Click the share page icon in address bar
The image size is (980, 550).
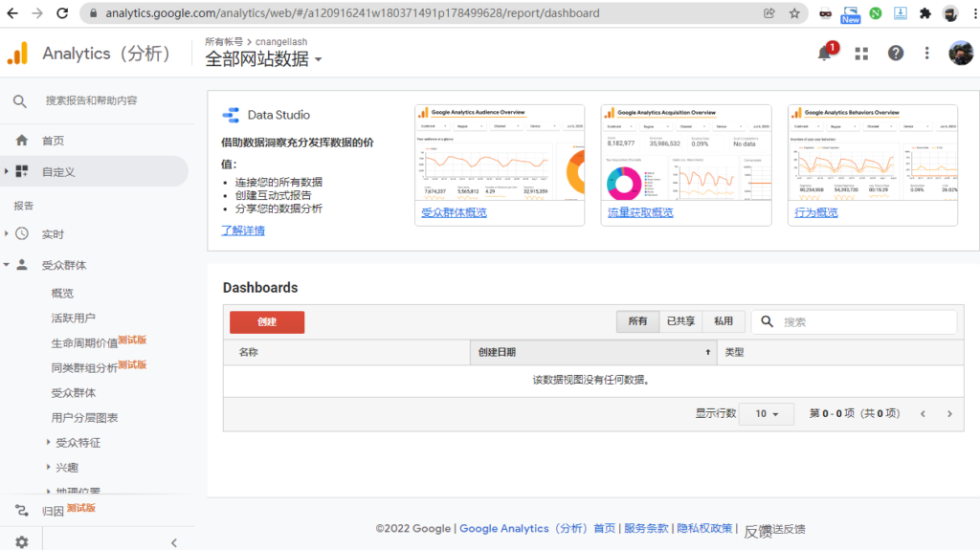click(x=769, y=13)
